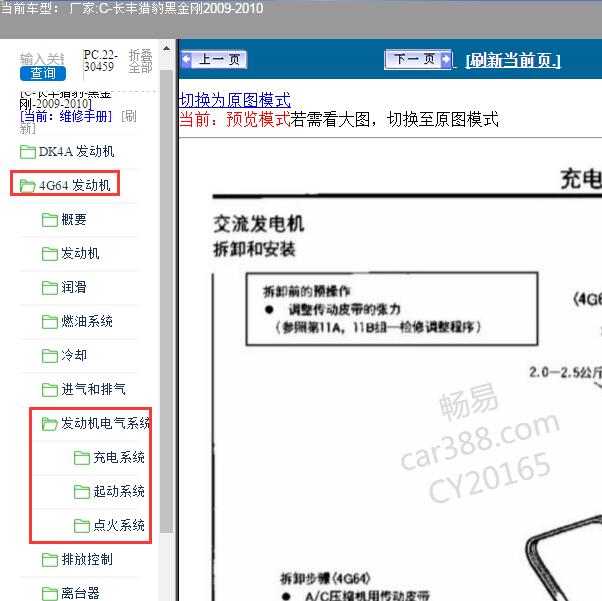Click folder icon beside 点火系统
Screen dimensions: 602x601
(x=81, y=526)
